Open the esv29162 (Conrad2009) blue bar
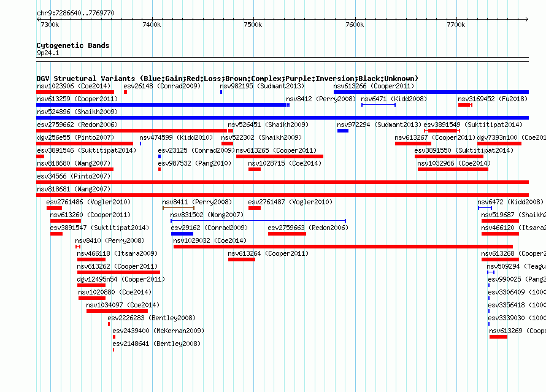This screenshot has width=546, height=392. coord(182,234)
